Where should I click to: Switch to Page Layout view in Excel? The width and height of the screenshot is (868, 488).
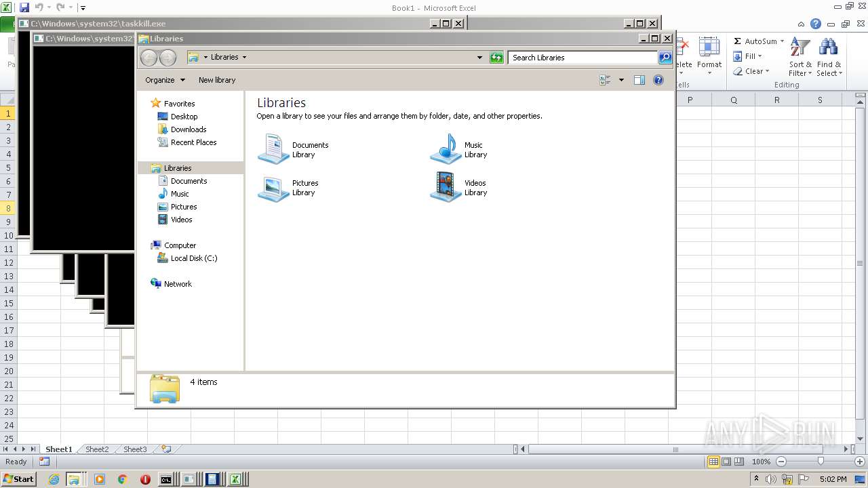726,462
